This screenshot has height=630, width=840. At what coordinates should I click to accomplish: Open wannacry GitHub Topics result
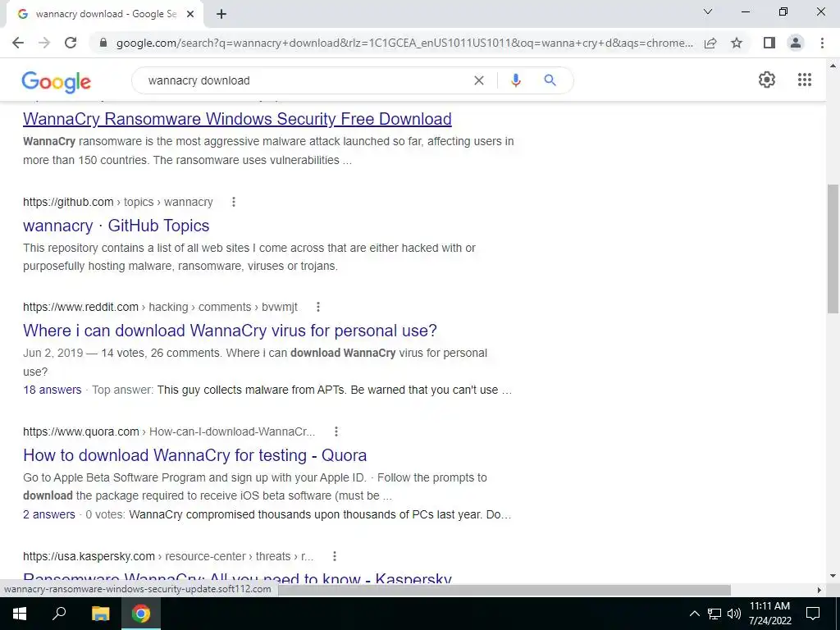116,226
